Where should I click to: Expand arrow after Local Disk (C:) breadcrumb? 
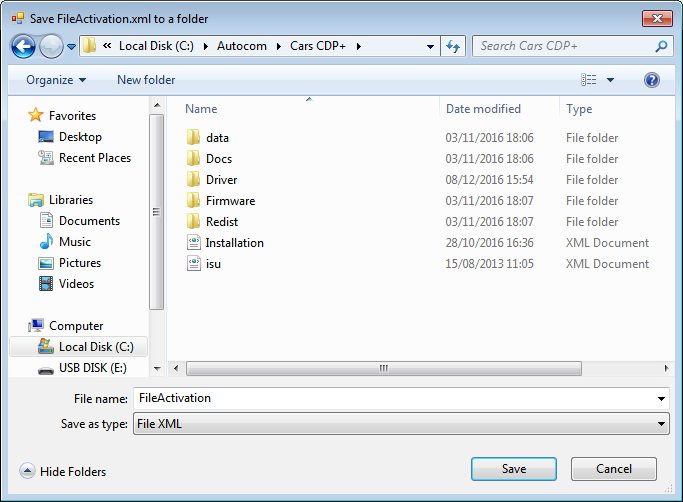point(206,46)
